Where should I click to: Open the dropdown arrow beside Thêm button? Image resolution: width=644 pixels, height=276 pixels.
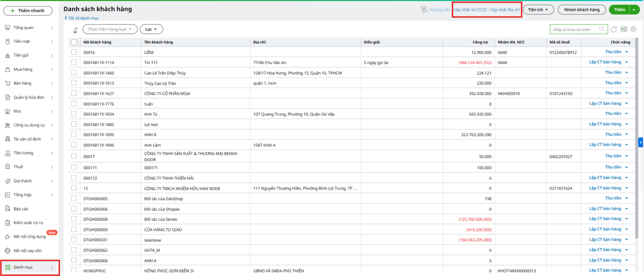(634, 10)
